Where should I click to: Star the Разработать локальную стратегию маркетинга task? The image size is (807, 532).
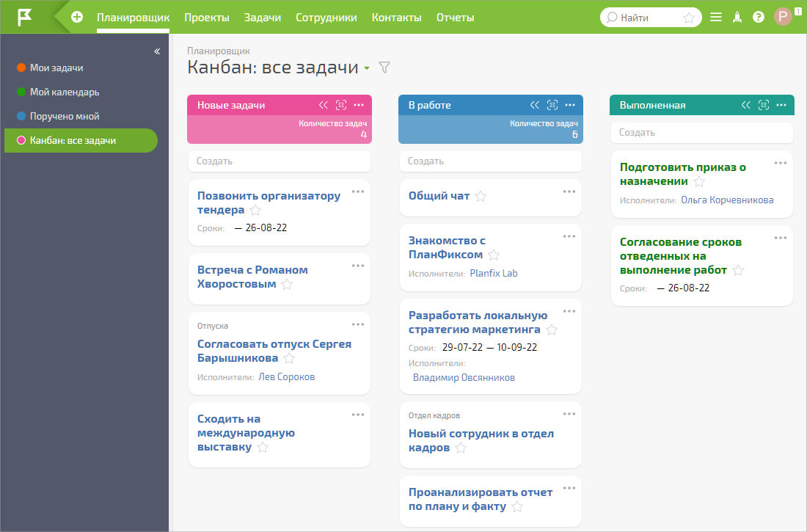pos(552,329)
